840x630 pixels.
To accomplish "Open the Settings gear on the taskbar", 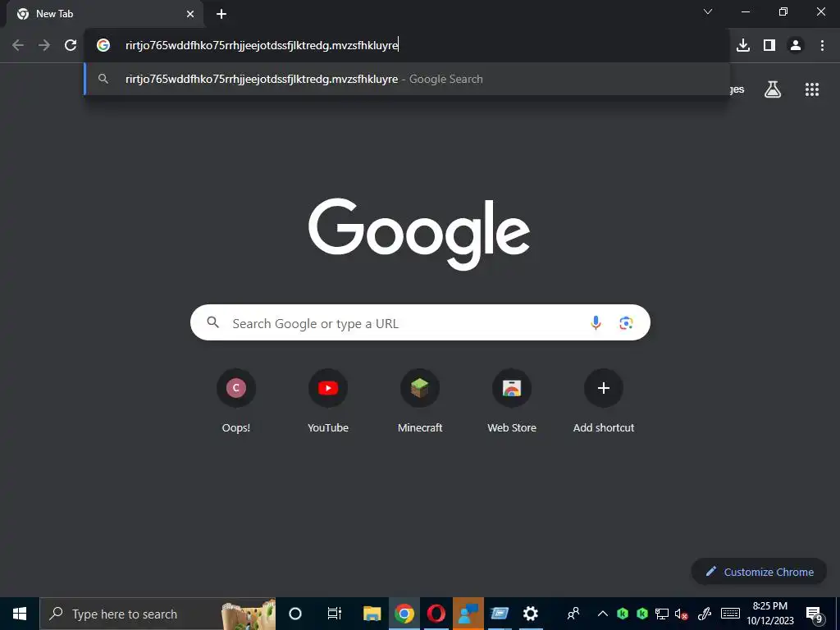I will (531, 614).
